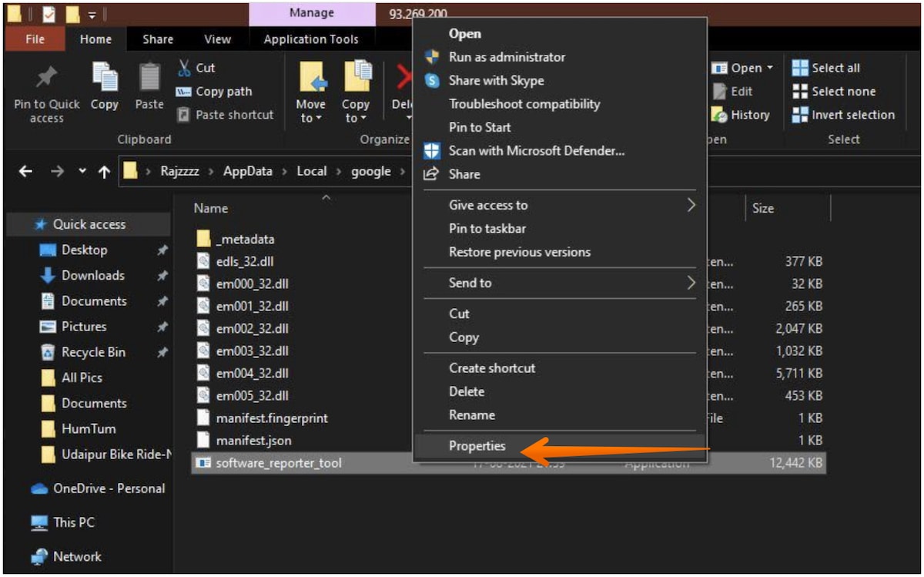
Task: Click the Scan with Microsoft Defender icon
Action: coord(431,151)
